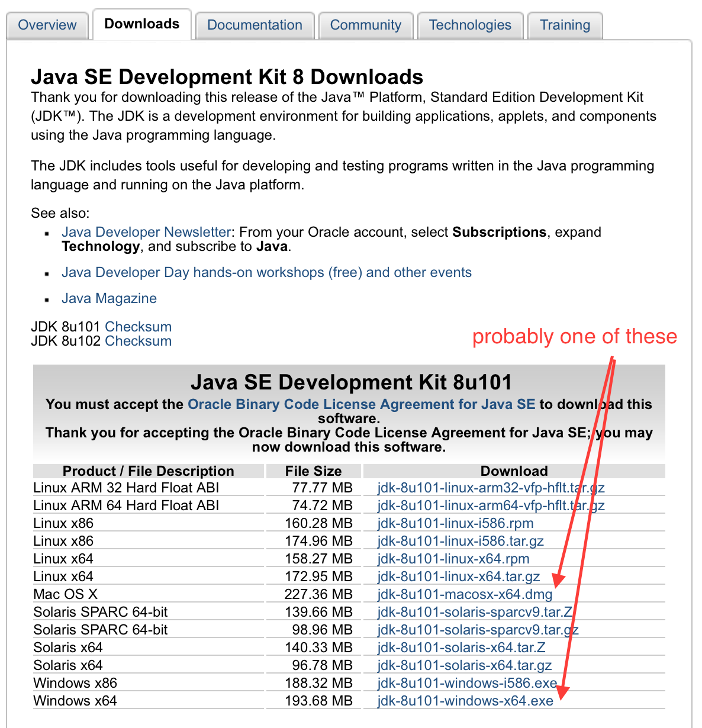Screen dimensions: 702x728
Task: Click the '77.77 MB' file size cell
Action: coord(313,488)
